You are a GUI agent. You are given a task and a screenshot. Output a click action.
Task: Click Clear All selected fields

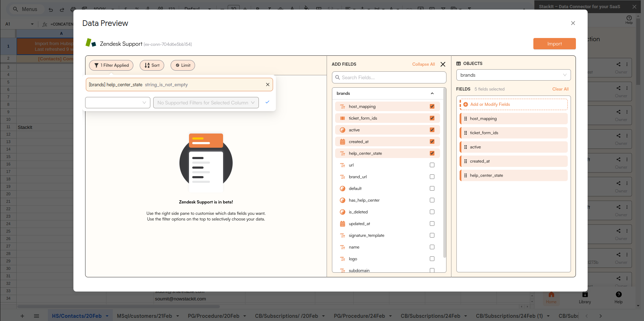(x=560, y=89)
